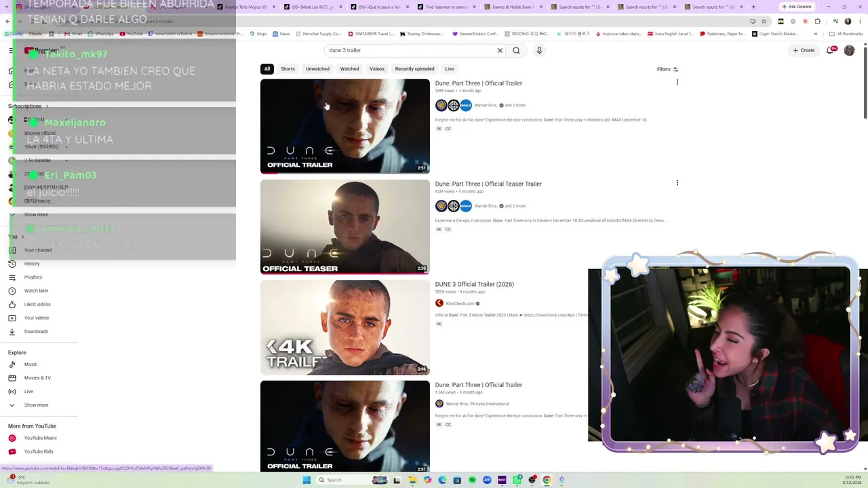Open the Dune: Part Three Official Teaser Trailer title
Screen dimensions: 868x488
point(488,184)
